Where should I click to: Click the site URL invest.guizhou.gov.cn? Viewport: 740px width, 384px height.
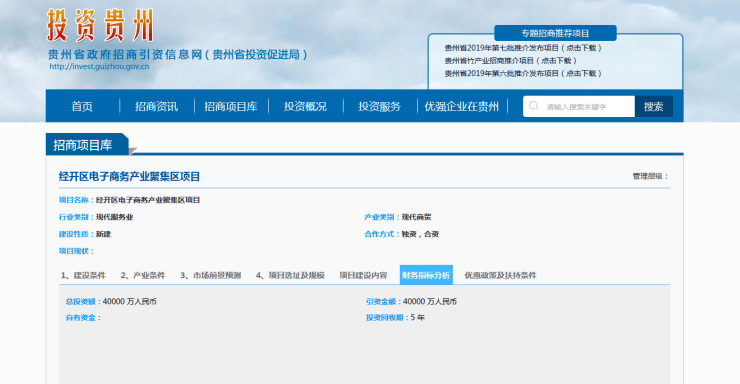coord(99,67)
